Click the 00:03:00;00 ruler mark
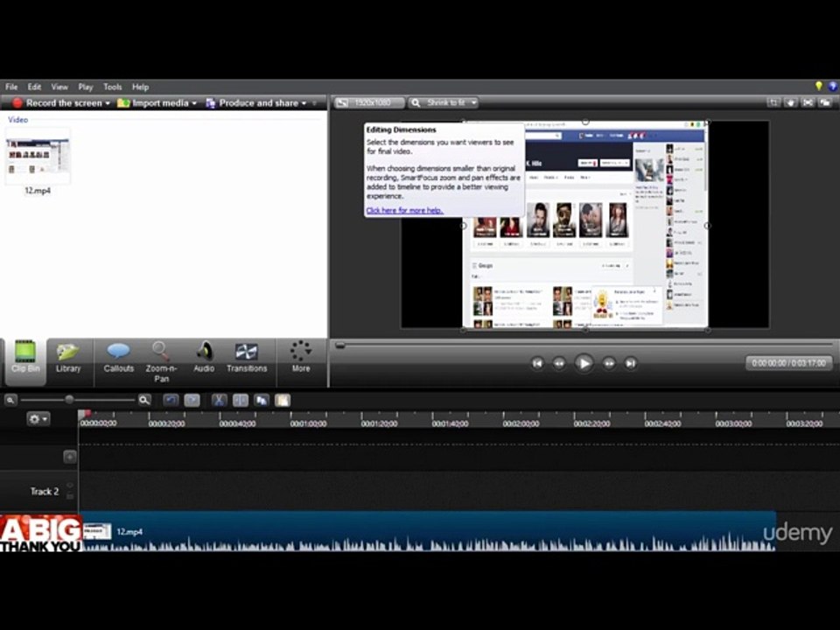Screen dimensions: 840x630 (x=733, y=423)
